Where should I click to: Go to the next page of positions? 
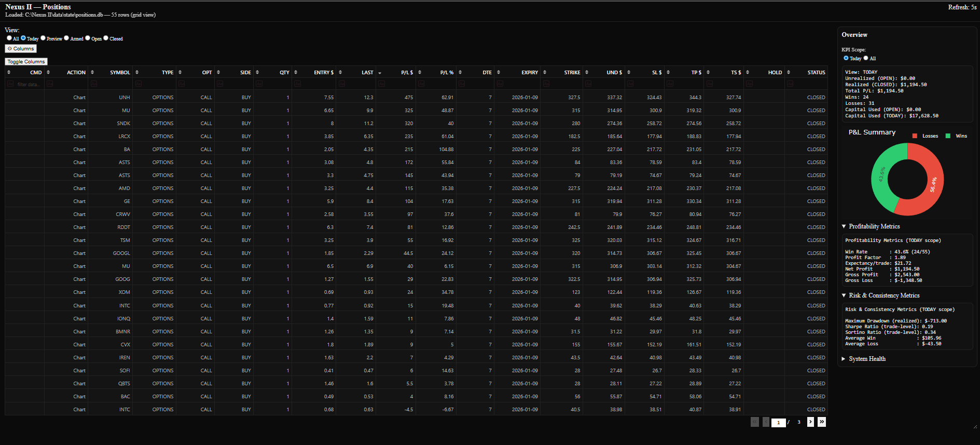coord(810,422)
